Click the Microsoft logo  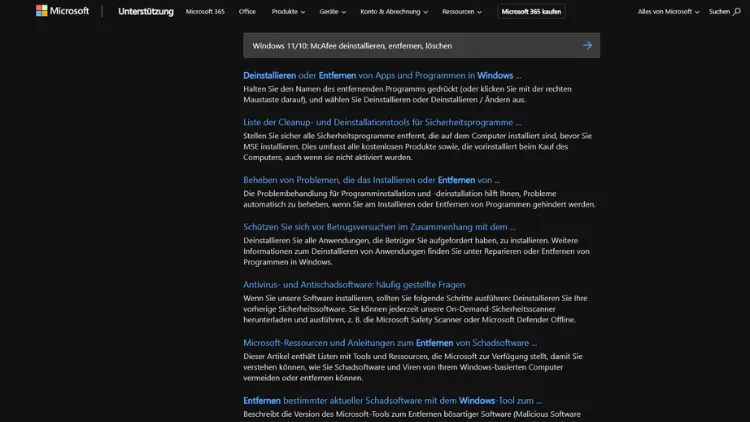coord(62,11)
